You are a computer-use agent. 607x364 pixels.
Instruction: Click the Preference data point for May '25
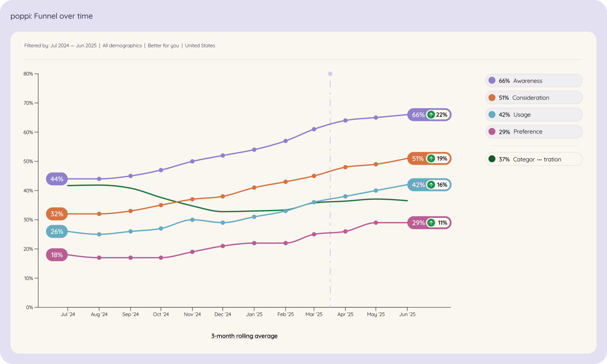[376, 223]
